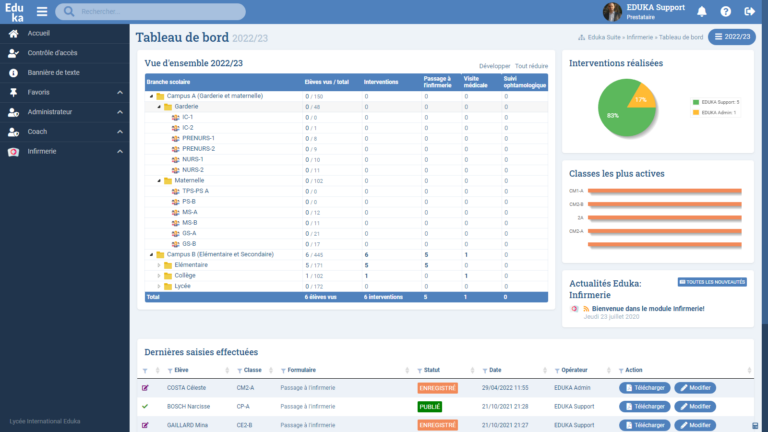Click the logout icon in header
Viewport: 768px width, 432px height.
(x=750, y=12)
